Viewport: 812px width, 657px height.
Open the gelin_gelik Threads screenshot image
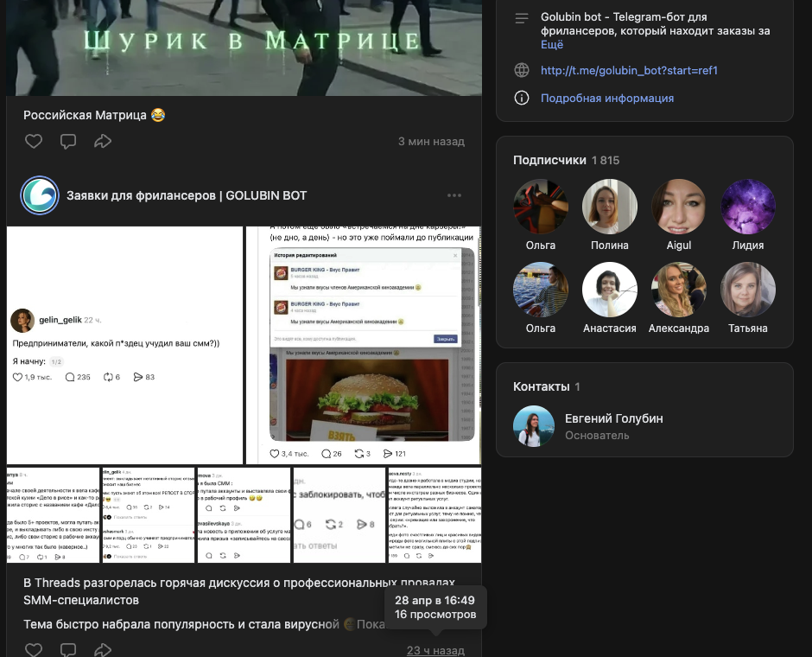pyautogui.click(x=124, y=345)
